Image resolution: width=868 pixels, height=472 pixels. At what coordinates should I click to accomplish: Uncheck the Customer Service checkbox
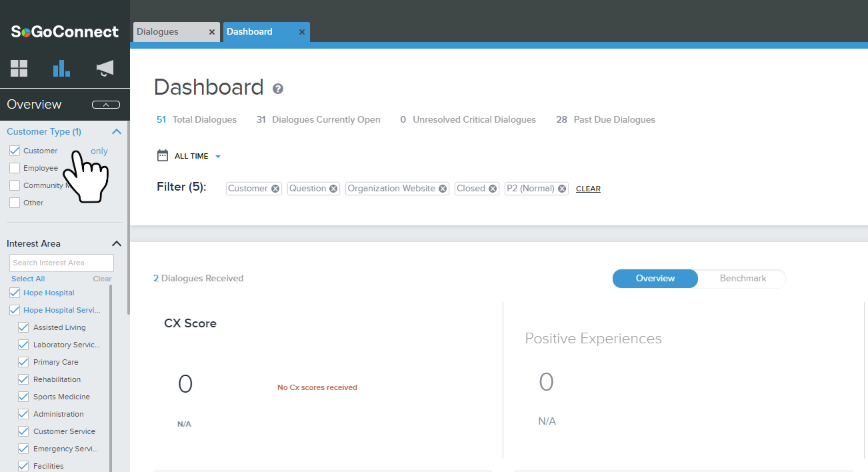(23, 431)
